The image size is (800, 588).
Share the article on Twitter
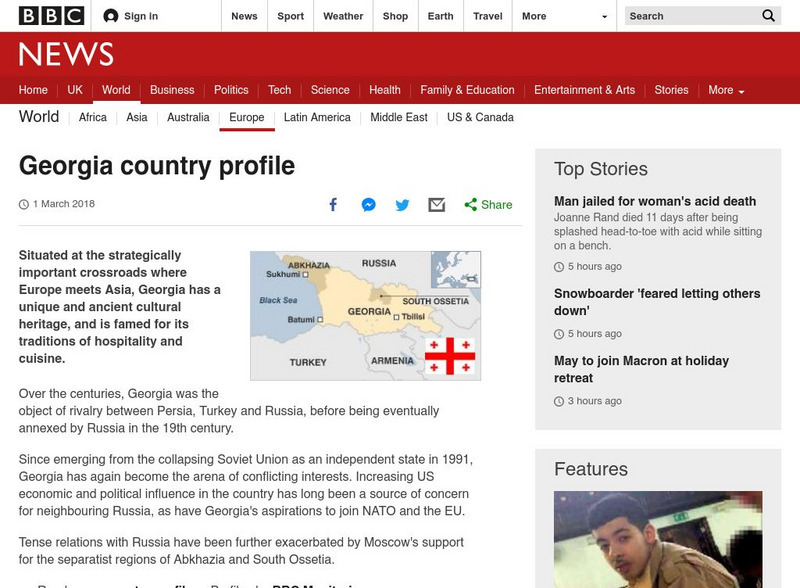click(x=402, y=204)
